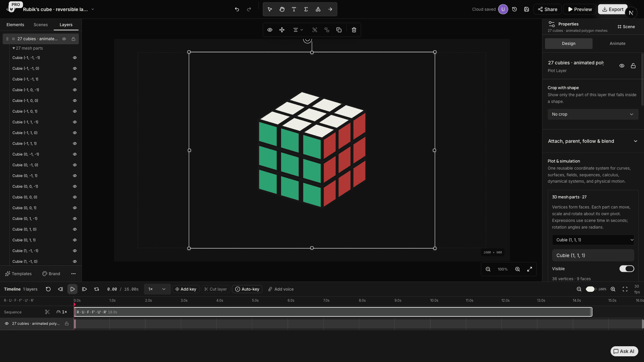
Task: Select the Sigma math tool
Action: [306, 9]
